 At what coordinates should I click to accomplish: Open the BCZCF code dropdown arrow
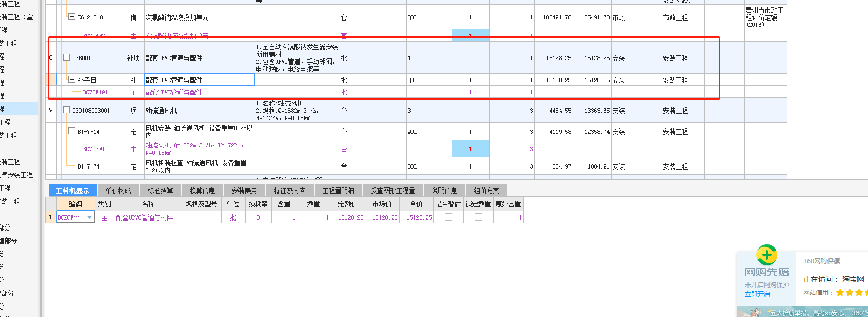[x=89, y=217]
